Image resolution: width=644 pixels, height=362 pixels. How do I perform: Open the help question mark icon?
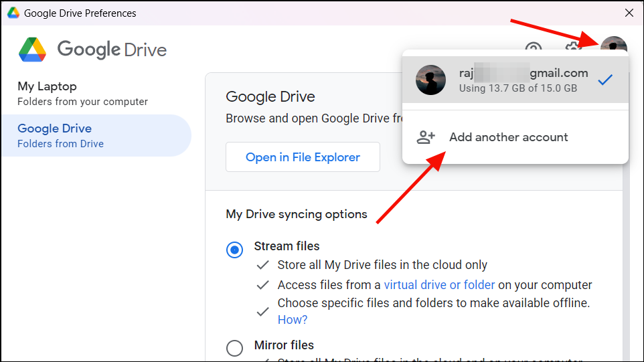(x=533, y=46)
